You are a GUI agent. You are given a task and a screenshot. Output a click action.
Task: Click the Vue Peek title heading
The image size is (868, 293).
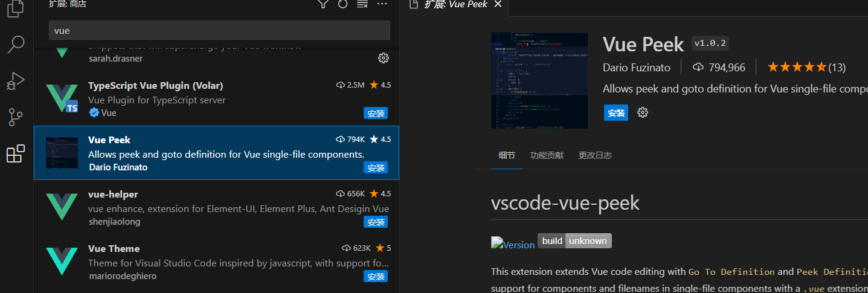tap(643, 44)
